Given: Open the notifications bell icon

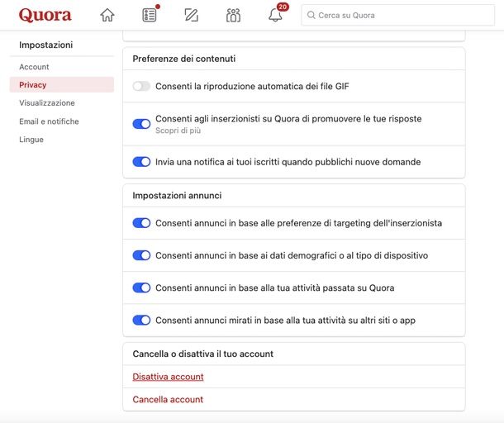Looking at the screenshot, I should point(275,15).
